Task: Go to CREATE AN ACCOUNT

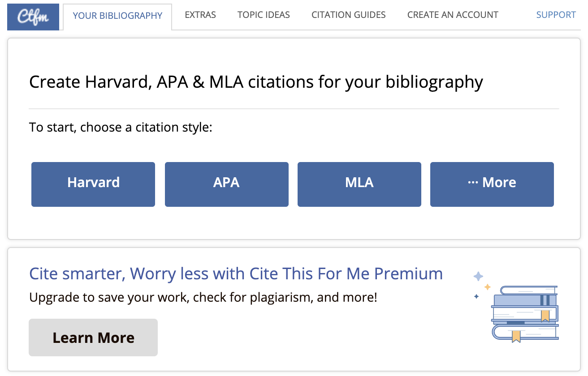Action: point(453,15)
